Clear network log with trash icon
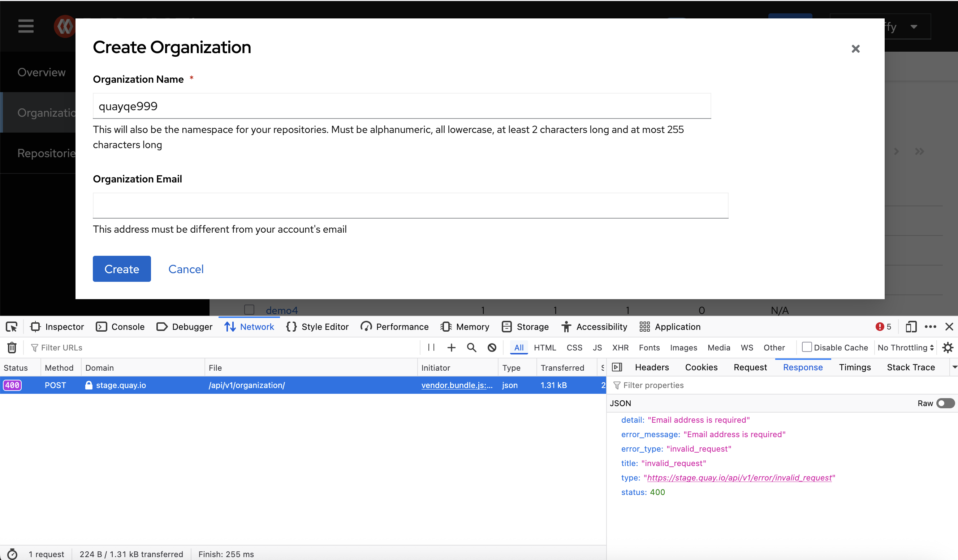Screen dimensions: 958x560 point(12,348)
